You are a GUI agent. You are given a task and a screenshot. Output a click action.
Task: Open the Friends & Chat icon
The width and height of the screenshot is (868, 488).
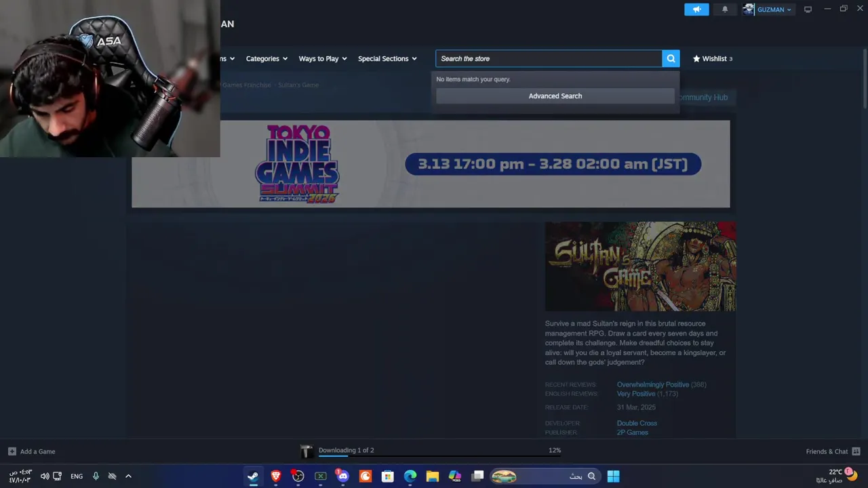[x=856, y=451]
